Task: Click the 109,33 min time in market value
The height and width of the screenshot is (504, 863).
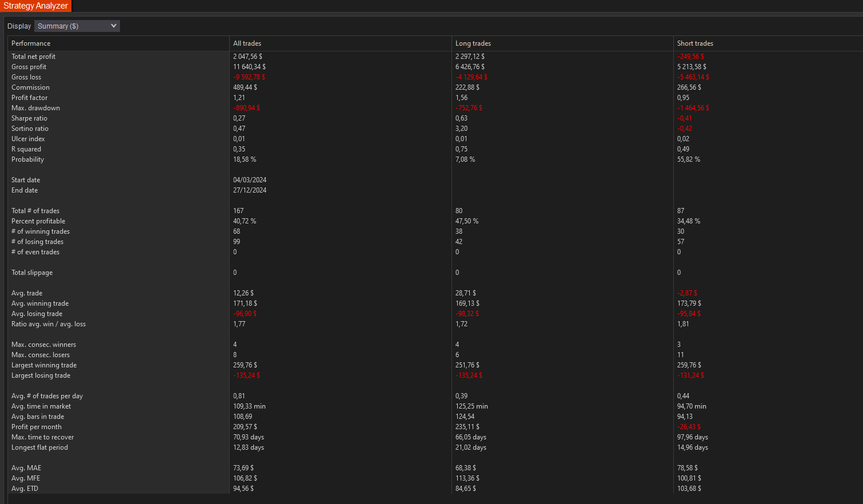Action: 249,406
